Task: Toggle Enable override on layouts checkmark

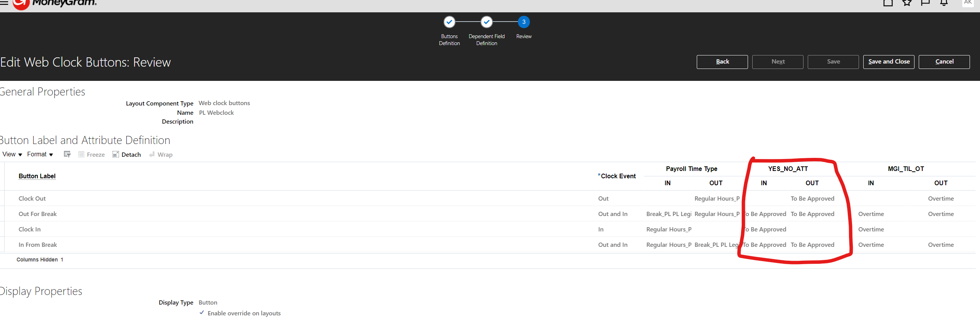Action: click(202, 313)
